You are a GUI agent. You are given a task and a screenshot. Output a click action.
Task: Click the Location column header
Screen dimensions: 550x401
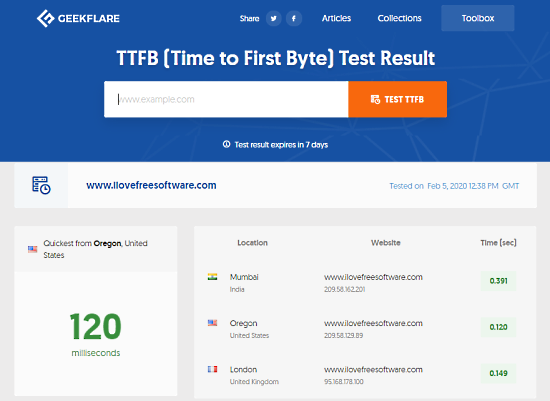(253, 243)
